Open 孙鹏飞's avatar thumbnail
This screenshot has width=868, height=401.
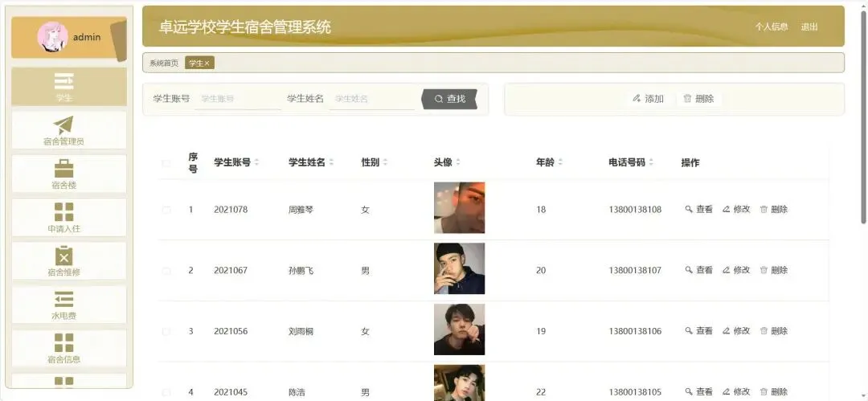(x=459, y=268)
